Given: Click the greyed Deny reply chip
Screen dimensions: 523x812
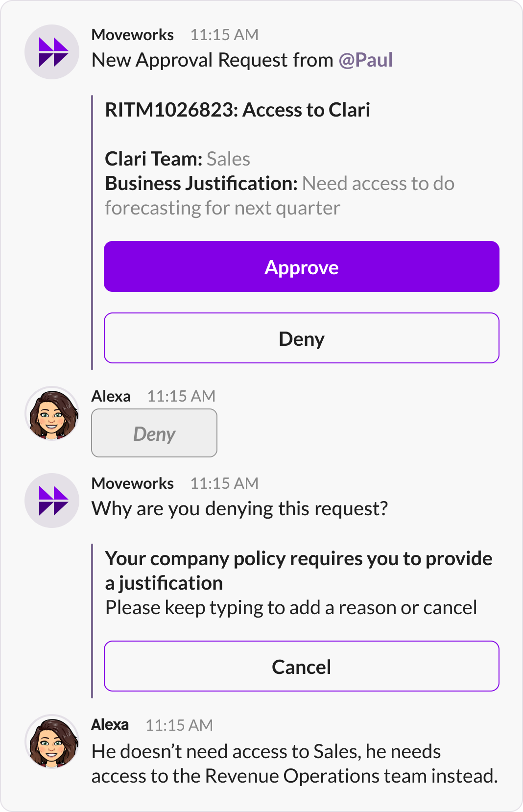Looking at the screenshot, I should coord(154,433).
